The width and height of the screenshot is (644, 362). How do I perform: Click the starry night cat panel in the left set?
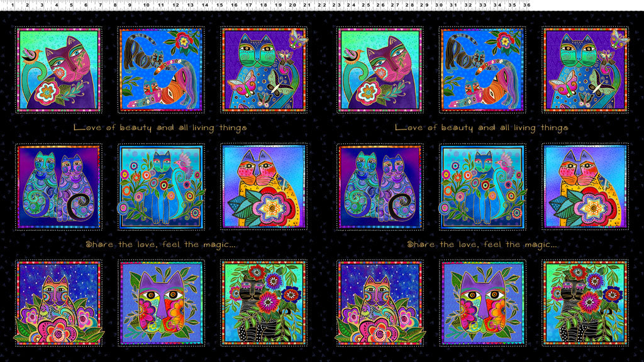[x=58, y=302]
